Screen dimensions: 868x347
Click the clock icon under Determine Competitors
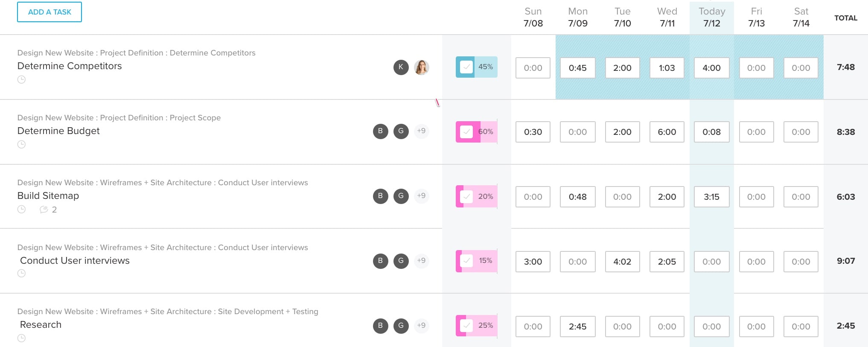[x=21, y=79]
